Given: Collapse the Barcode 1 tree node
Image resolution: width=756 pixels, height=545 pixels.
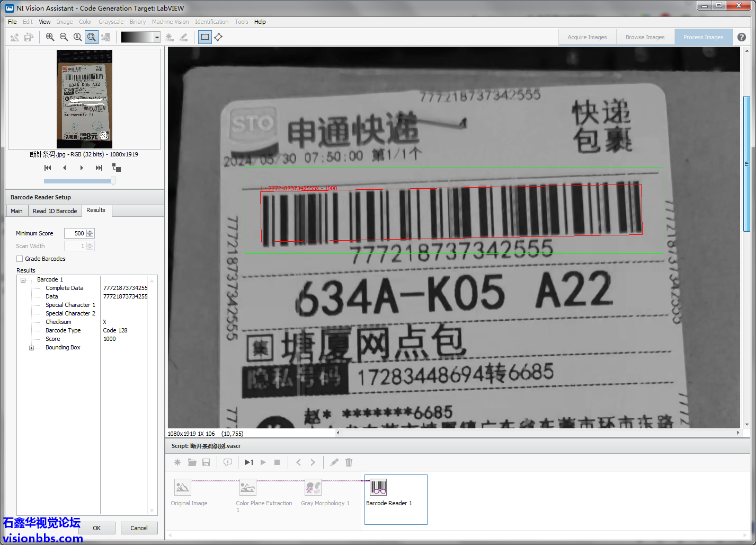Looking at the screenshot, I should [23, 280].
